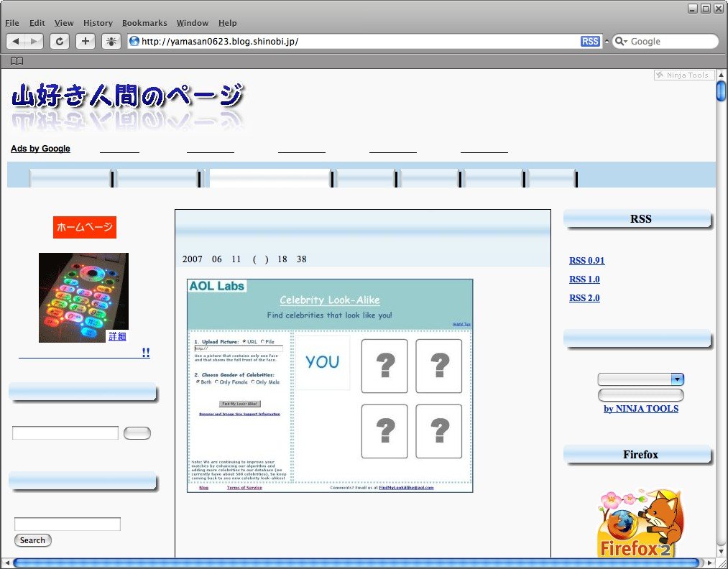Open the History menu
The height and width of the screenshot is (569, 728).
(x=98, y=23)
